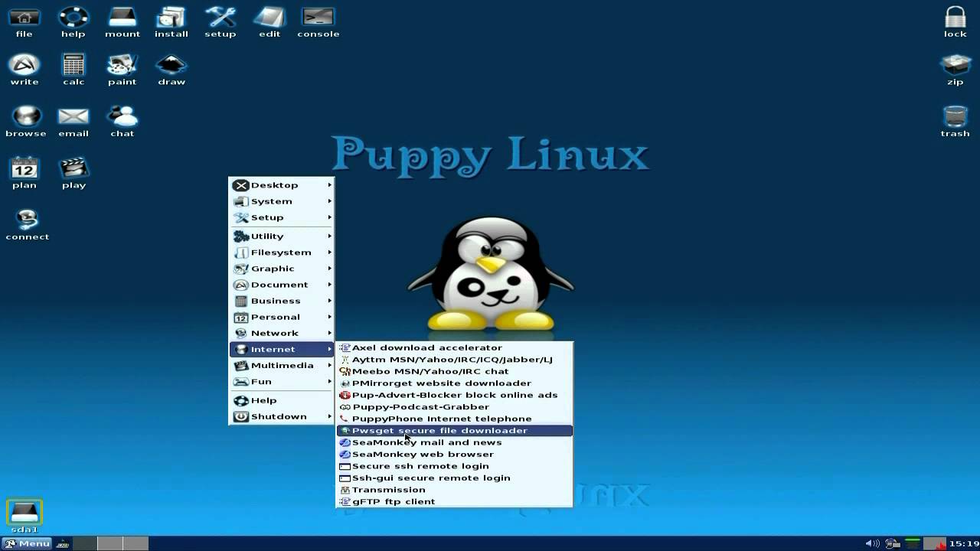Image resolution: width=980 pixels, height=551 pixels.
Task: Open the install desktop icon
Action: tap(171, 21)
